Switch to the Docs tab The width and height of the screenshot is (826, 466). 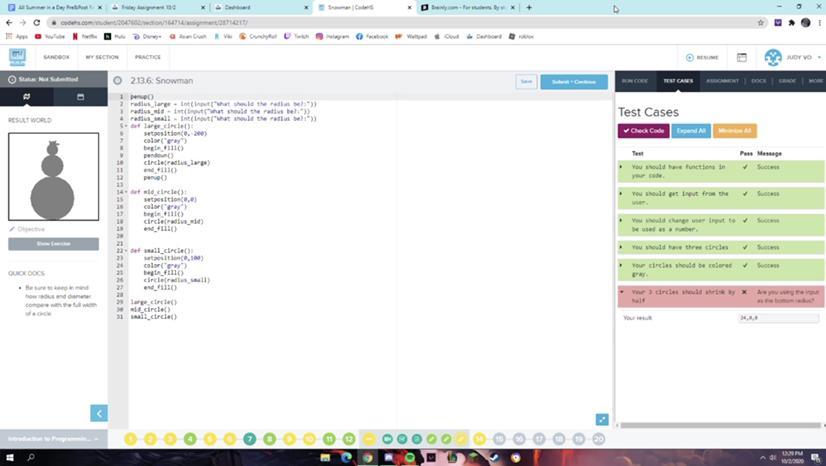[x=759, y=81]
